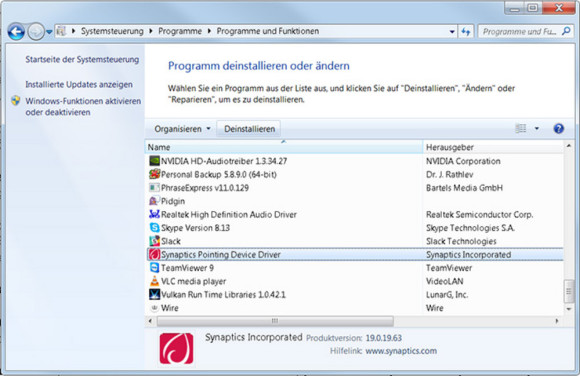Select TeamViewer 9 entry name
The height and width of the screenshot is (376, 580).
point(188,268)
